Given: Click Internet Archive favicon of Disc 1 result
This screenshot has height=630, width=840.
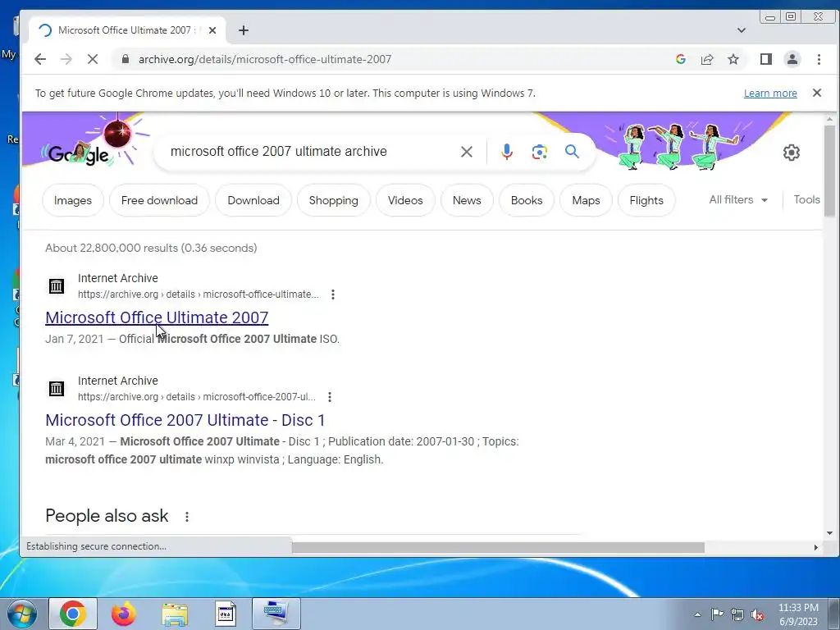Looking at the screenshot, I should [x=57, y=388].
